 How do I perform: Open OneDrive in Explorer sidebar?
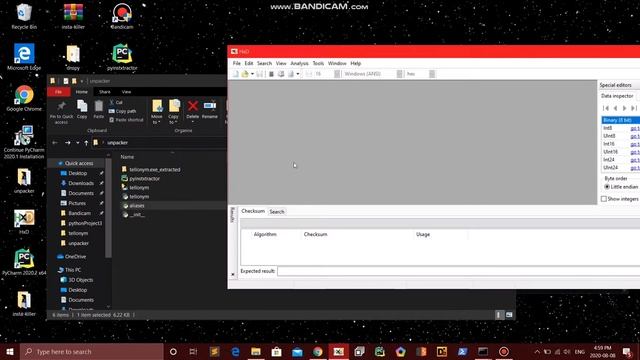75,257
